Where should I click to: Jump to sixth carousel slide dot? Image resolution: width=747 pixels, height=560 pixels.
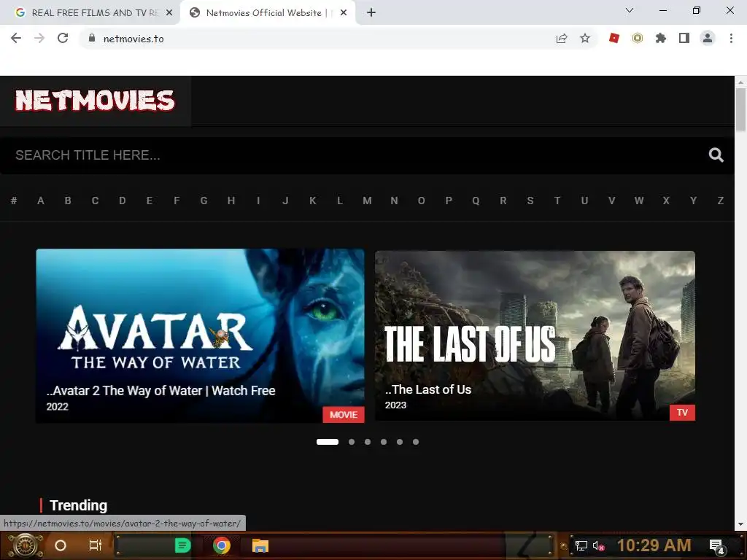click(x=416, y=442)
